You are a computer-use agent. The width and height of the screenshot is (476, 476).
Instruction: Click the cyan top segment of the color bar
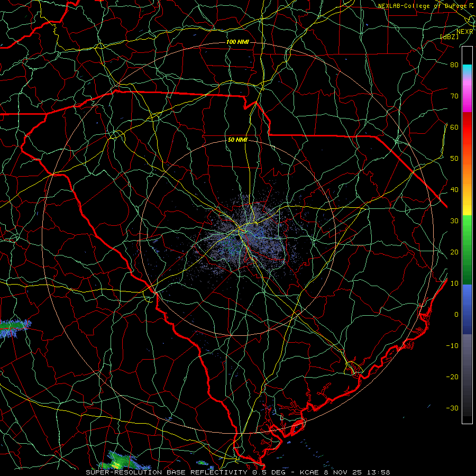467,70
